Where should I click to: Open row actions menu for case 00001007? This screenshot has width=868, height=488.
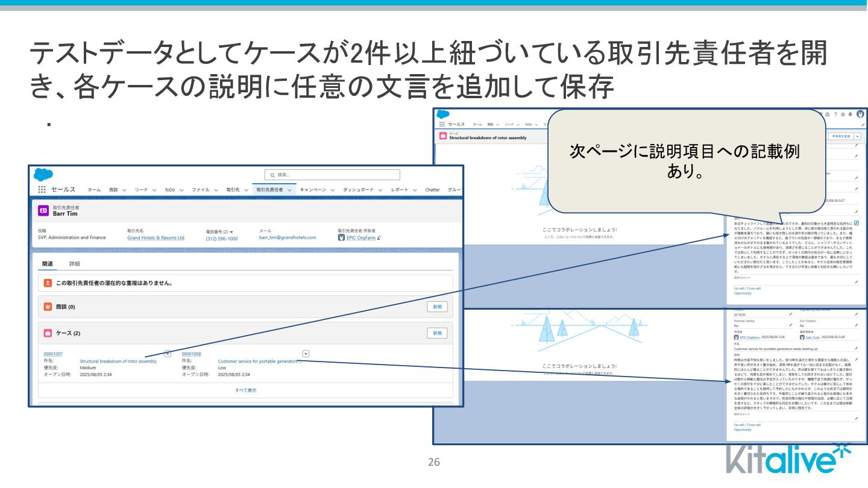click(x=168, y=354)
